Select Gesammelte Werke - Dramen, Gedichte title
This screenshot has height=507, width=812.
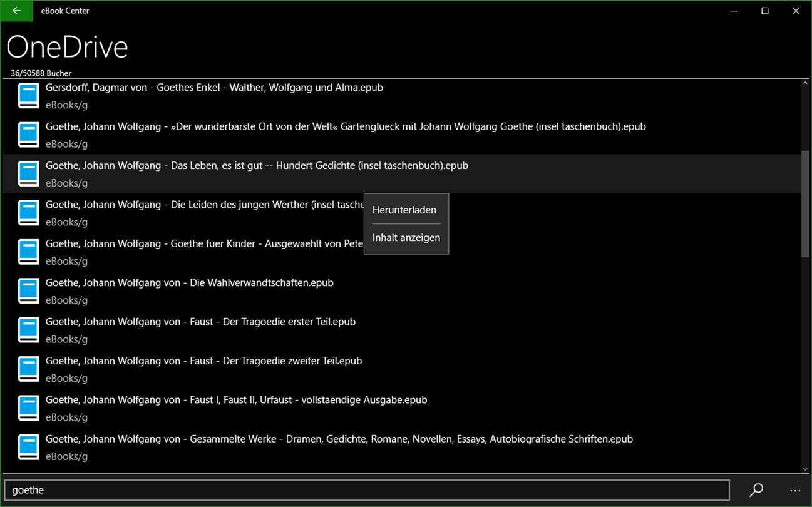pos(339,439)
